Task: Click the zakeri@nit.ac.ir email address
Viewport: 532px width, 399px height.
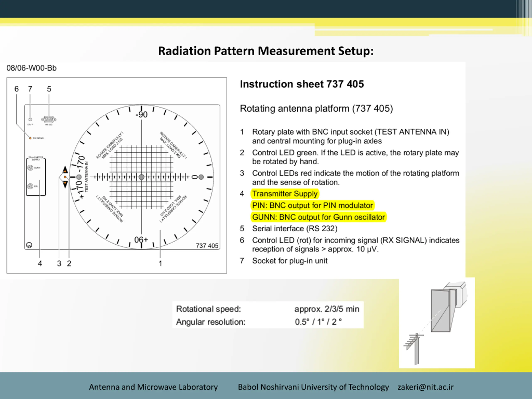Action: 425,387
